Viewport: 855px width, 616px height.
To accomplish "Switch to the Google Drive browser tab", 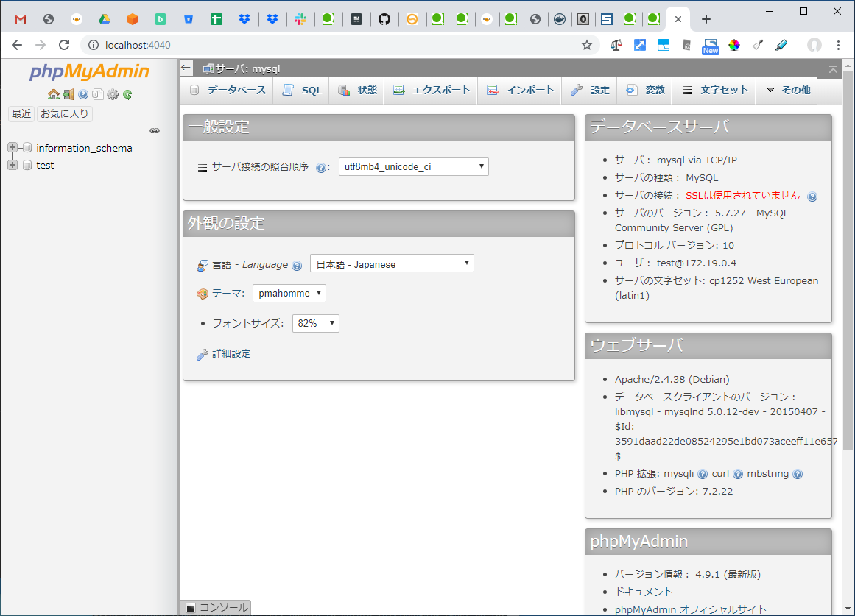I will tap(105, 19).
